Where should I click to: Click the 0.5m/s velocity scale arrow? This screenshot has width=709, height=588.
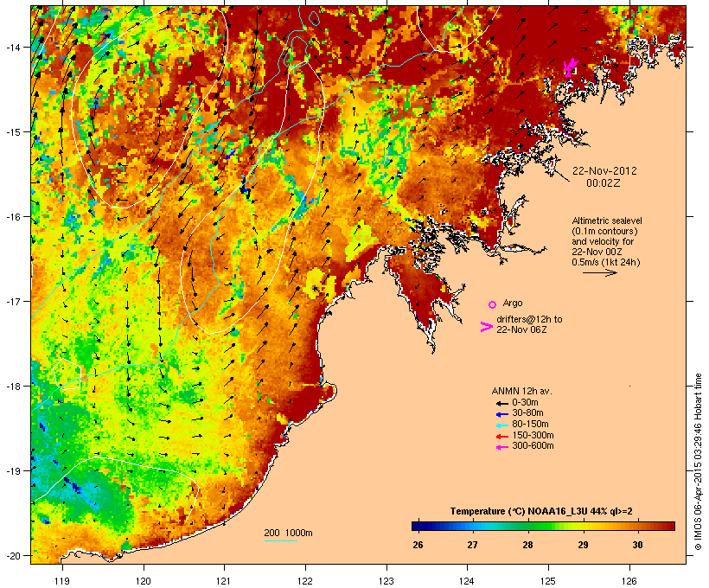click(x=599, y=272)
